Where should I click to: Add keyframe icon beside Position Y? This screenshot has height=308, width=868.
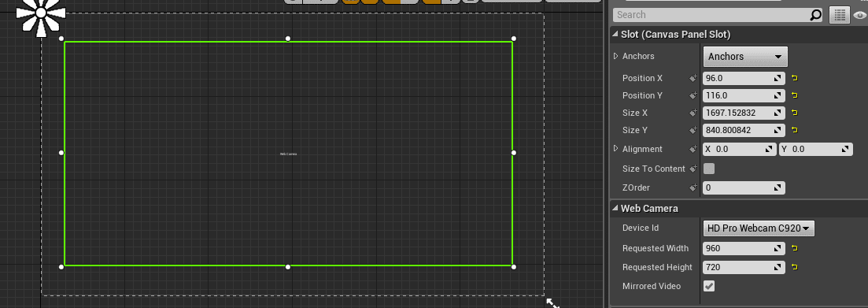click(x=693, y=96)
